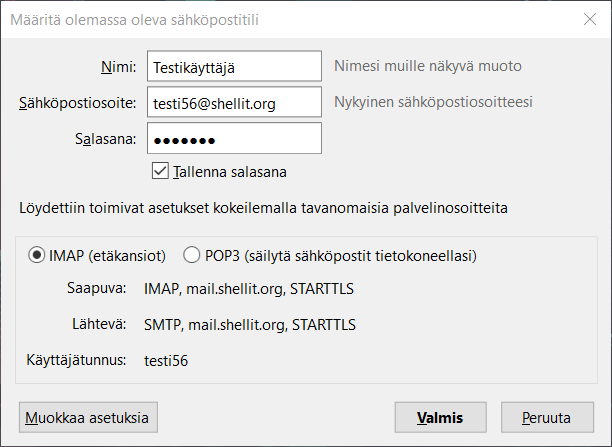Click the Lähtevä SMTP mail.shellit.org server line
The height and width of the screenshot is (447, 612).
pyautogui.click(x=250, y=325)
